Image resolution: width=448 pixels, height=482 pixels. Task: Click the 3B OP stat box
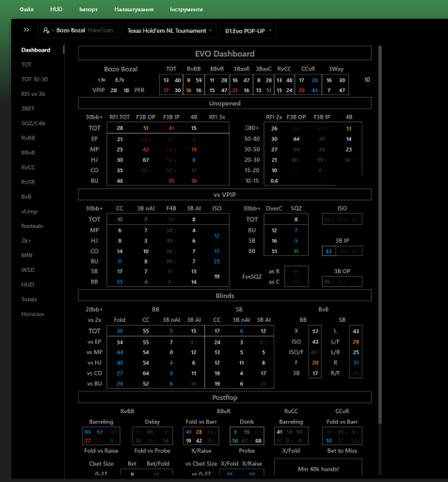[x=342, y=281]
